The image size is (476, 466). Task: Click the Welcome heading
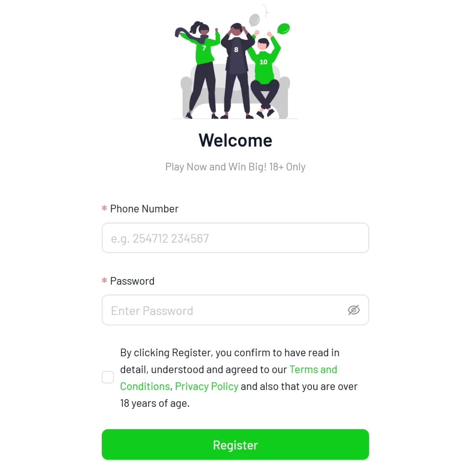[235, 140]
